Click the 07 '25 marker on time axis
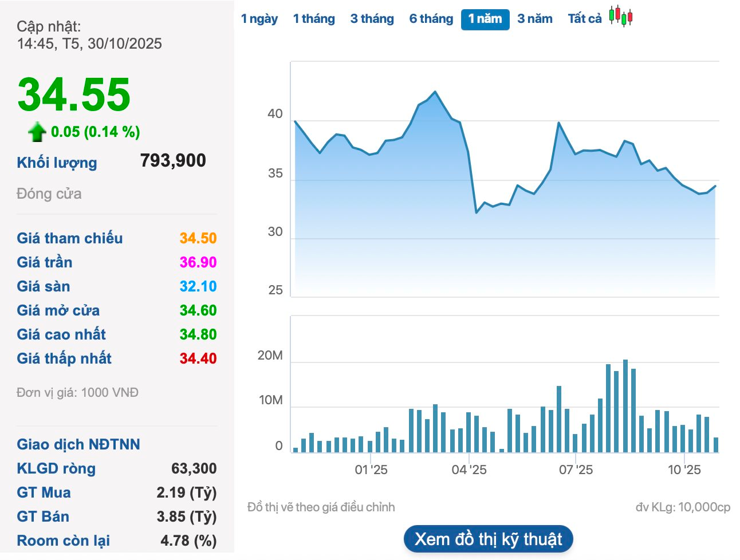Viewport: 740px width, 560px height. (576, 470)
